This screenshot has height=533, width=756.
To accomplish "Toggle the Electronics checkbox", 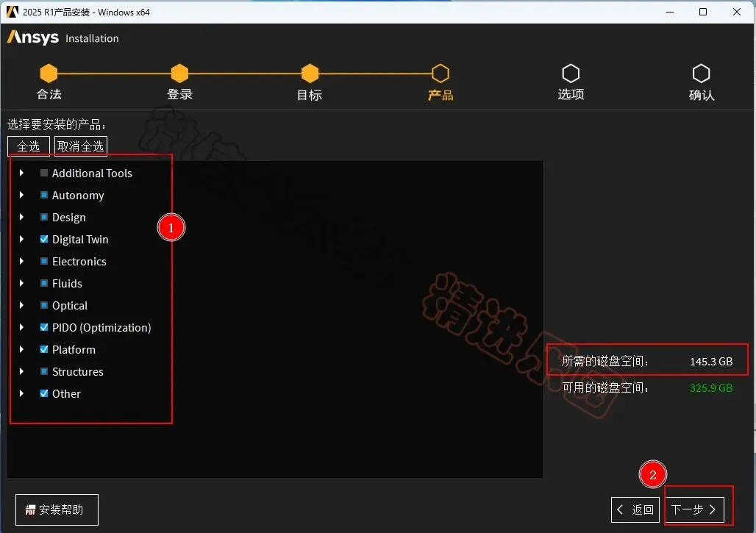I will [x=44, y=261].
